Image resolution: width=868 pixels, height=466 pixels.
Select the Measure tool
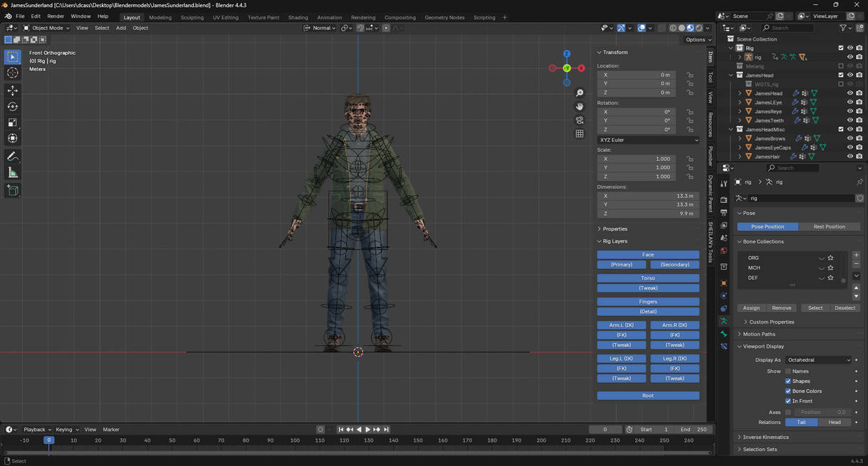12,171
